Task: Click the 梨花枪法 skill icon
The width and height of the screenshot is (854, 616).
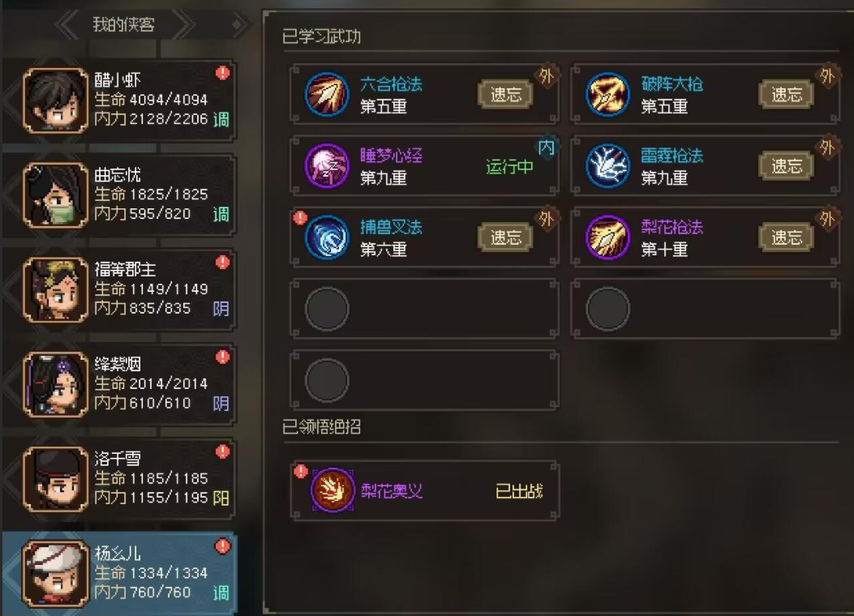Action: (x=607, y=237)
